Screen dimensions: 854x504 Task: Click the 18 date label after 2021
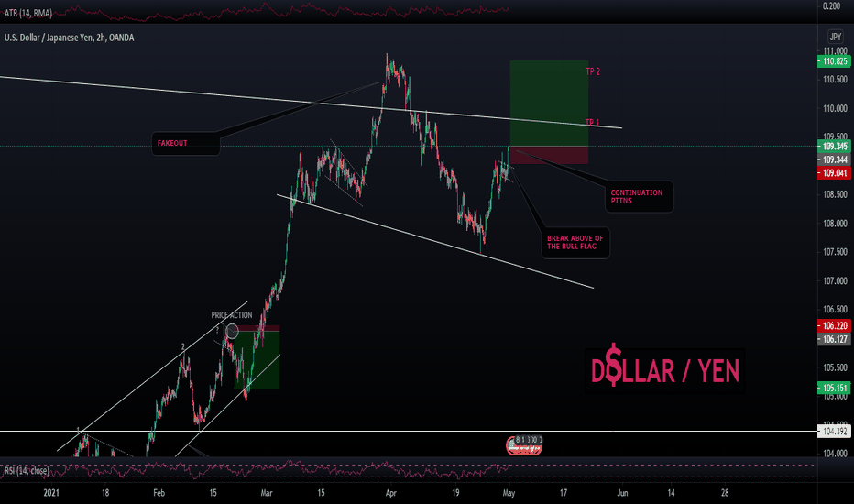(105, 493)
